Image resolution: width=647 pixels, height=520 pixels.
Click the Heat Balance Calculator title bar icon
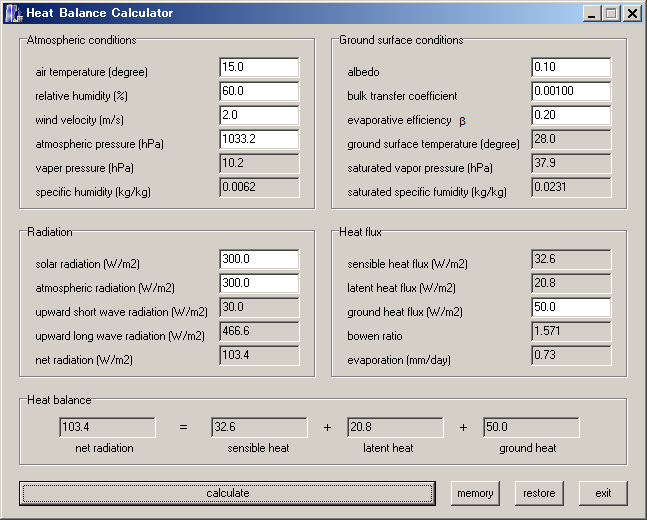14,13
